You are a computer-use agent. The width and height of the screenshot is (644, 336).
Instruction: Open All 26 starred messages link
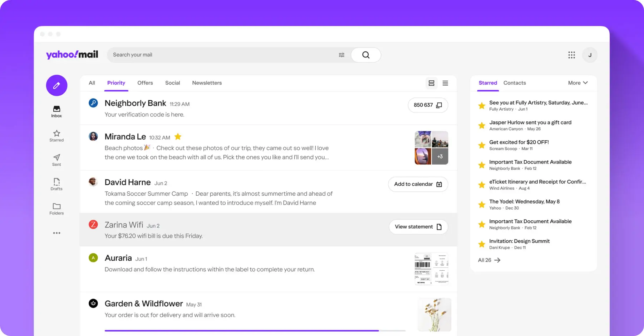(488, 260)
